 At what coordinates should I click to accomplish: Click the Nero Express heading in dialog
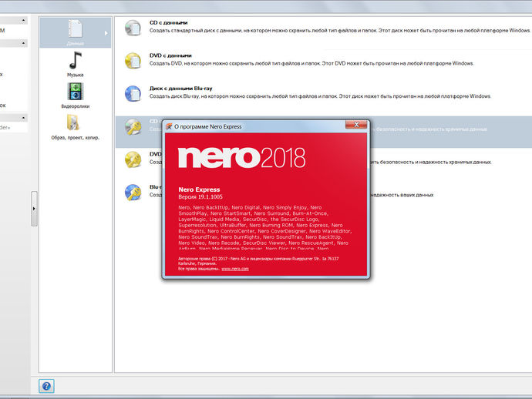(x=199, y=189)
